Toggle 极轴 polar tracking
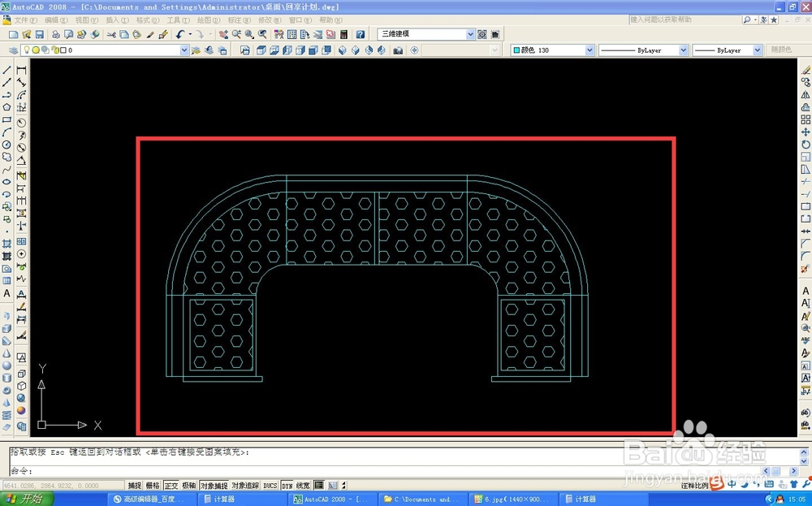812x506 pixels. click(x=189, y=485)
